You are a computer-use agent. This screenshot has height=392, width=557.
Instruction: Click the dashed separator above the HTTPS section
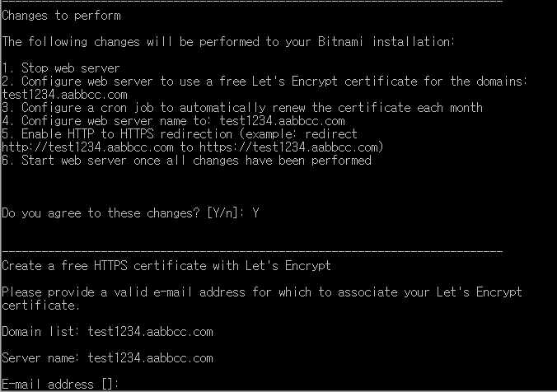[x=251, y=250]
